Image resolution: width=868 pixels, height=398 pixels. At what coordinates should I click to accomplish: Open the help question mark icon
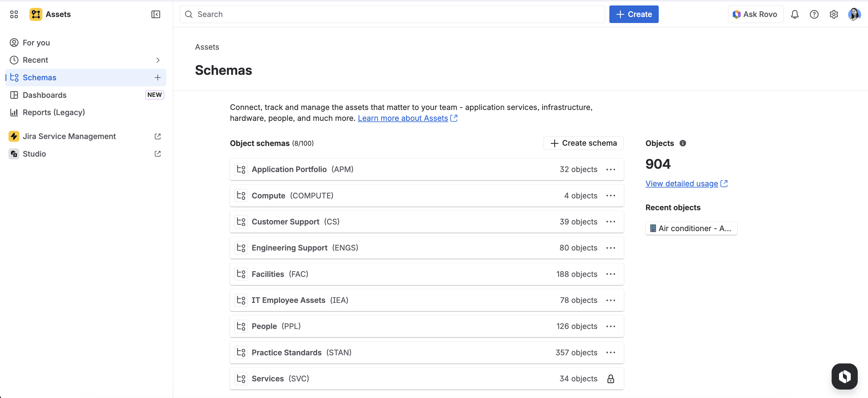(814, 14)
